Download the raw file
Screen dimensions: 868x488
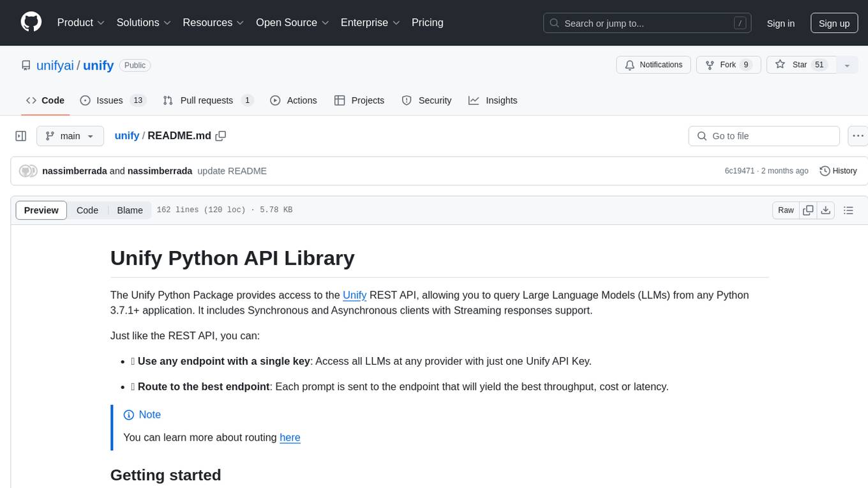(x=826, y=210)
